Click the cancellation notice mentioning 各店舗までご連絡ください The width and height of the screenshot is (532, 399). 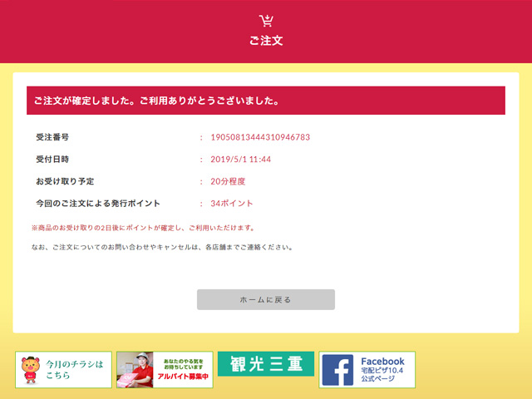tap(162, 247)
